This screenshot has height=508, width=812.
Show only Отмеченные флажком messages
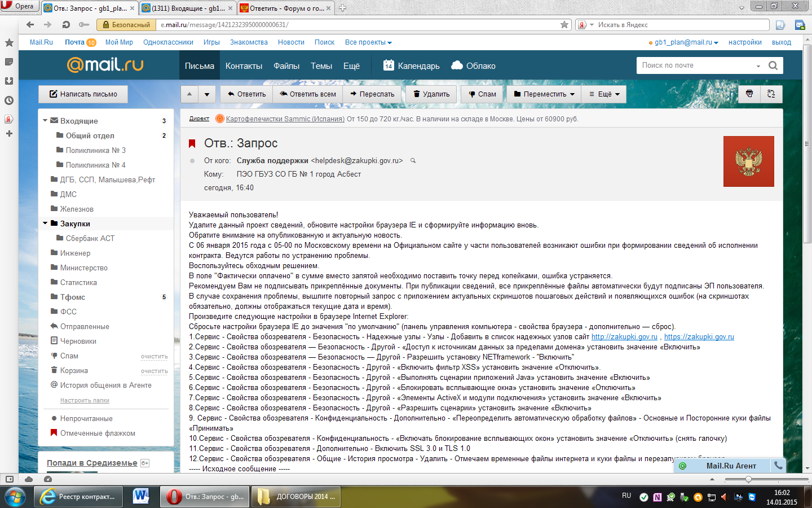tap(98, 433)
